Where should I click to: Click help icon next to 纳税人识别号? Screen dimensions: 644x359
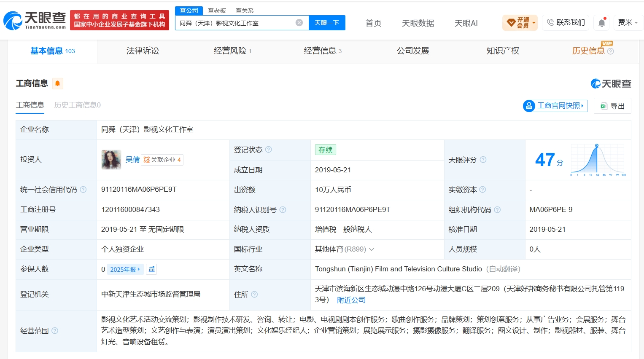coord(283,209)
